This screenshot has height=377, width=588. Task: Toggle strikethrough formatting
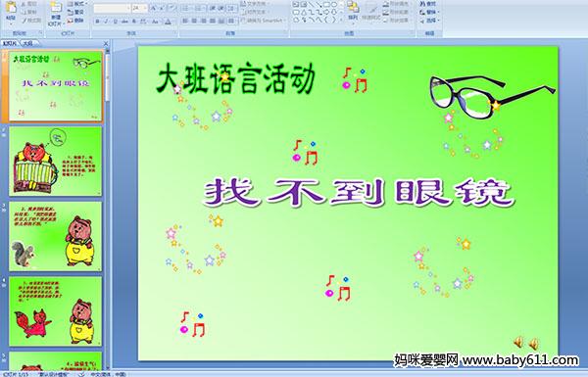tap(124, 22)
